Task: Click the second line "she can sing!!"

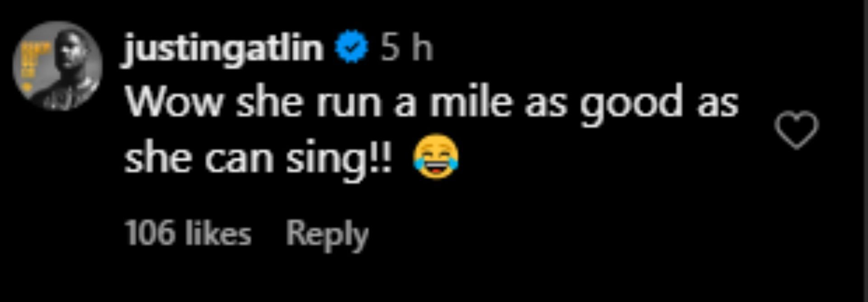Action: [258, 158]
